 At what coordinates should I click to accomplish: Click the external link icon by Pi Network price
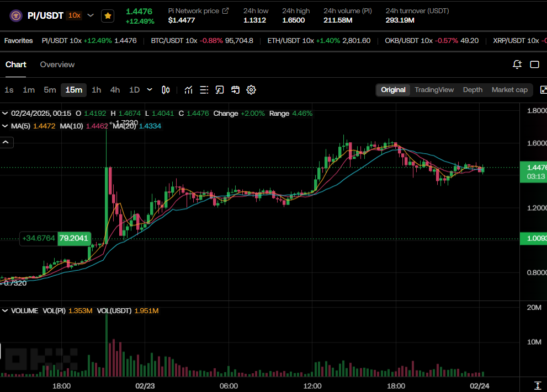tap(226, 11)
